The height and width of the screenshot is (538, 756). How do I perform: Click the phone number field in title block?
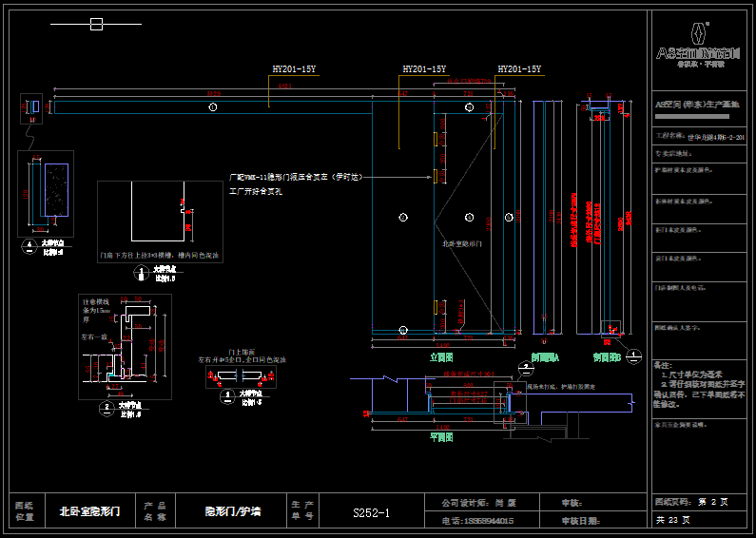(477, 521)
